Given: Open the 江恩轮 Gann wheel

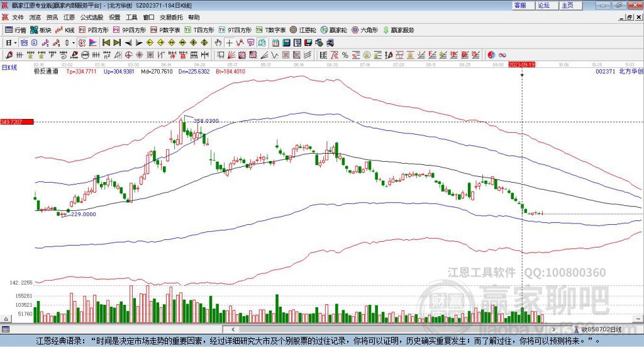Looking at the screenshot, I should 303,30.
